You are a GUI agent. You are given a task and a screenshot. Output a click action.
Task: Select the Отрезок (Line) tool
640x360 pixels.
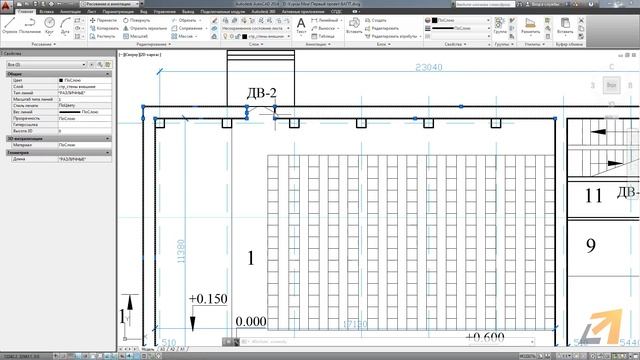point(9,25)
